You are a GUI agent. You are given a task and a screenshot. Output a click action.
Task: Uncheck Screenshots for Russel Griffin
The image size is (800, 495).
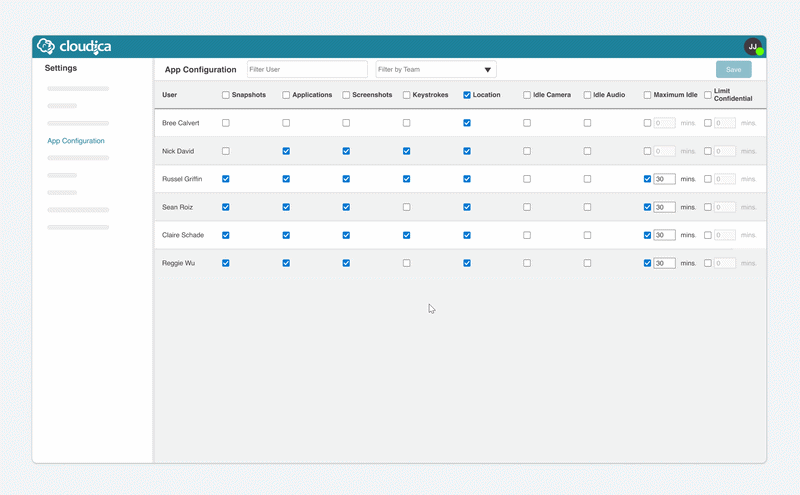point(346,179)
